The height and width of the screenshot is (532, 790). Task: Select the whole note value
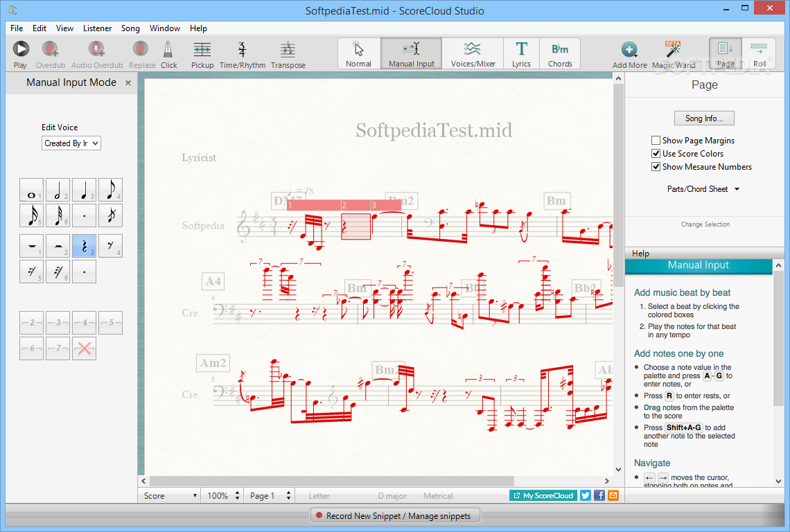click(32, 190)
